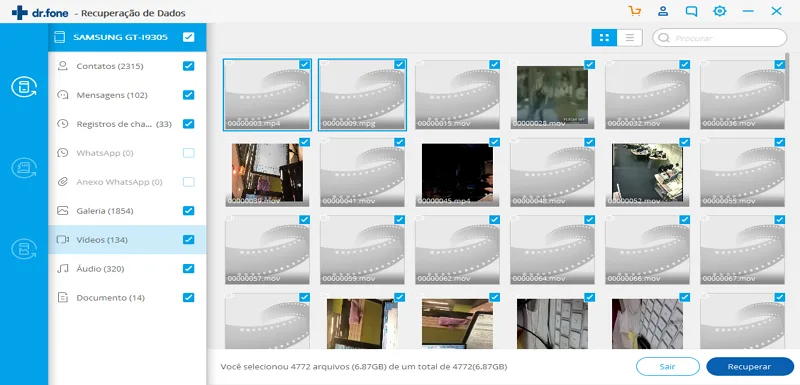Select Vídeos (134) category

pos(127,240)
